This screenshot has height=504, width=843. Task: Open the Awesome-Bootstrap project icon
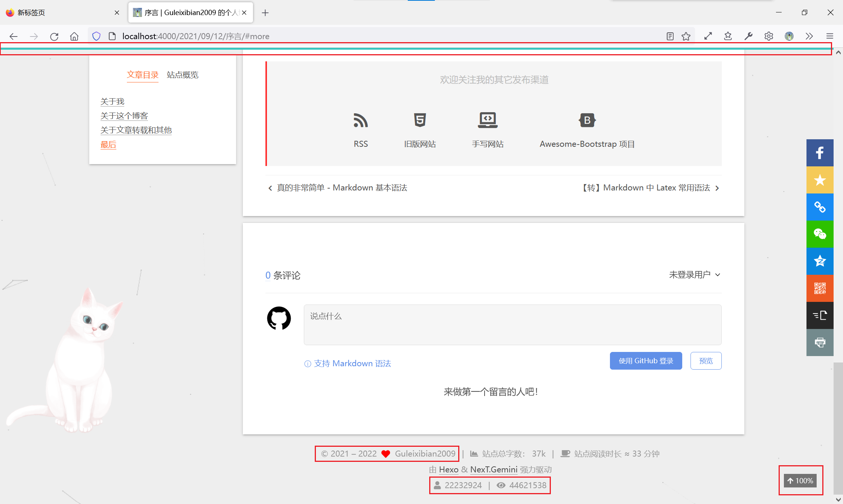point(587,121)
